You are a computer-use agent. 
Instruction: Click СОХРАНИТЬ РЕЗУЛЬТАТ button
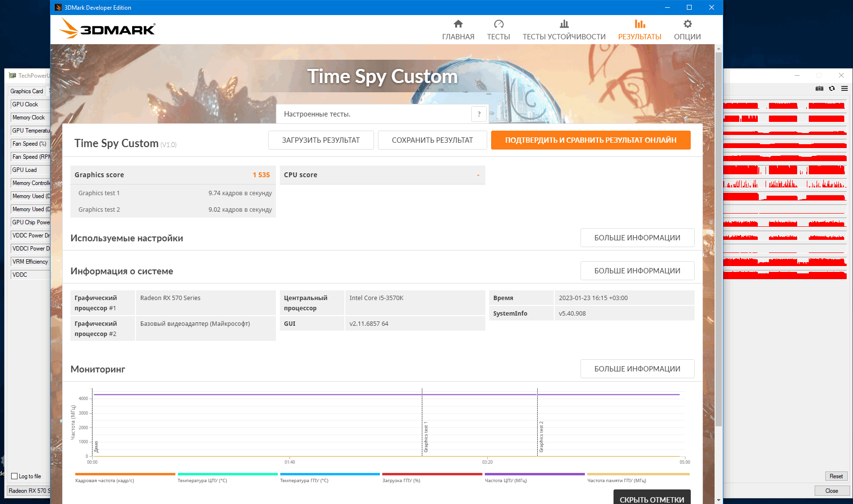[x=432, y=140]
